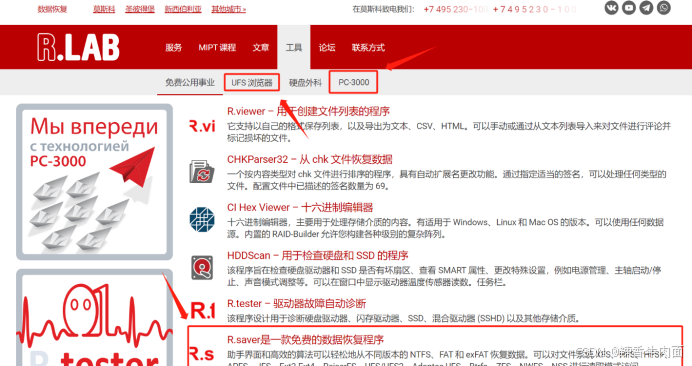Click the R.saver program icon
Screen dimensions: 692x366
(x=202, y=354)
